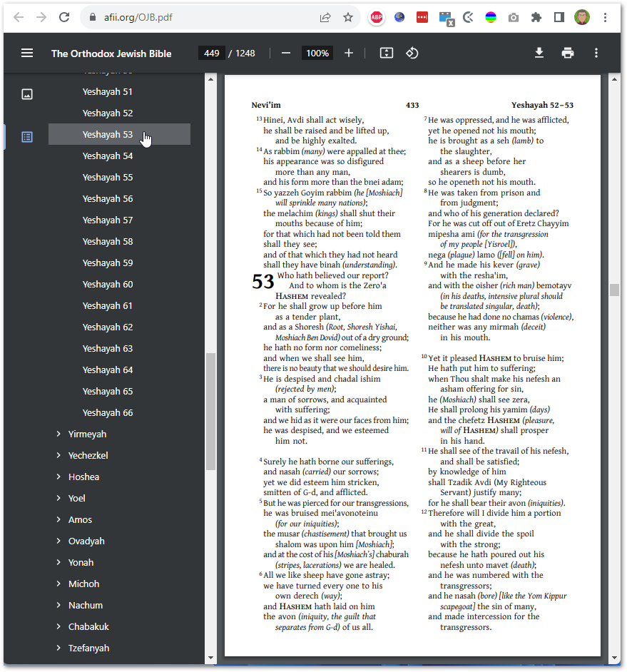627x672 pixels.
Task: Switch sidebar to document outline view
Action: click(x=27, y=137)
